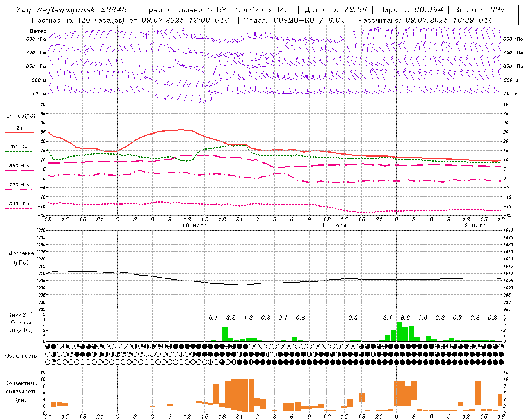Viewport: 525px width, 420px height.
Task: Click the 1.6 precipitation total value
Action: point(422,318)
